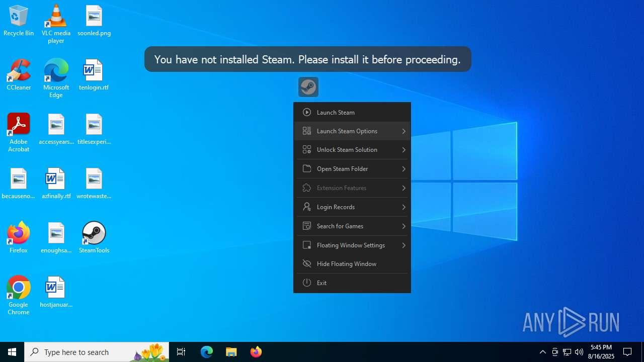Image resolution: width=644 pixels, height=362 pixels.
Task: Select the hostjanuar... document icon
Action: (x=56, y=292)
